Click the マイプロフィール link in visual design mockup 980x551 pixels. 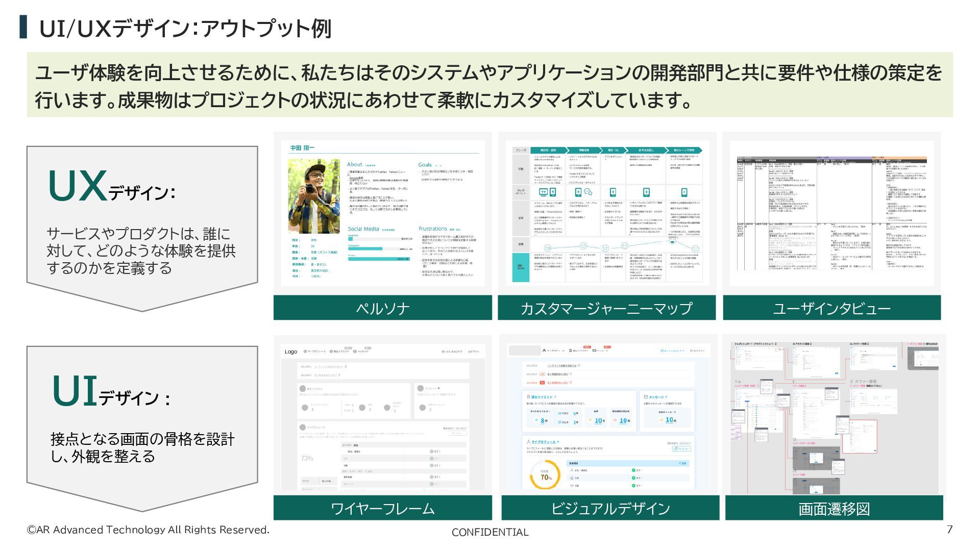coord(544,442)
